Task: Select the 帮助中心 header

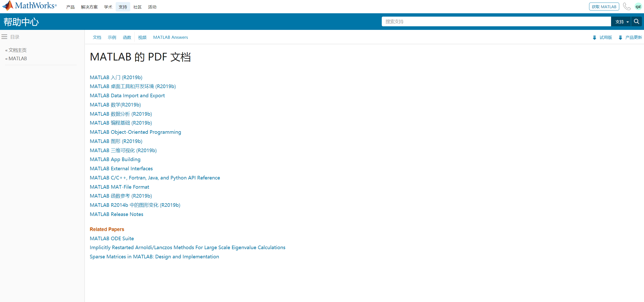Action: [x=21, y=22]
